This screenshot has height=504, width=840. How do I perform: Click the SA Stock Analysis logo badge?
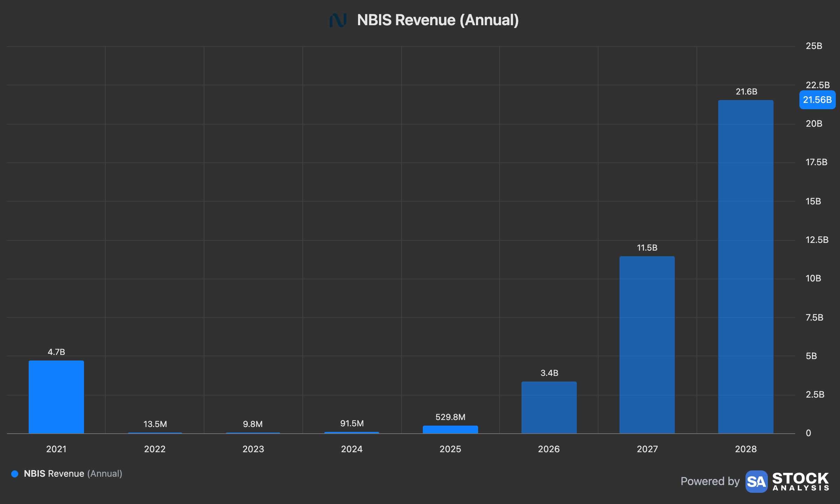[756, 482]
